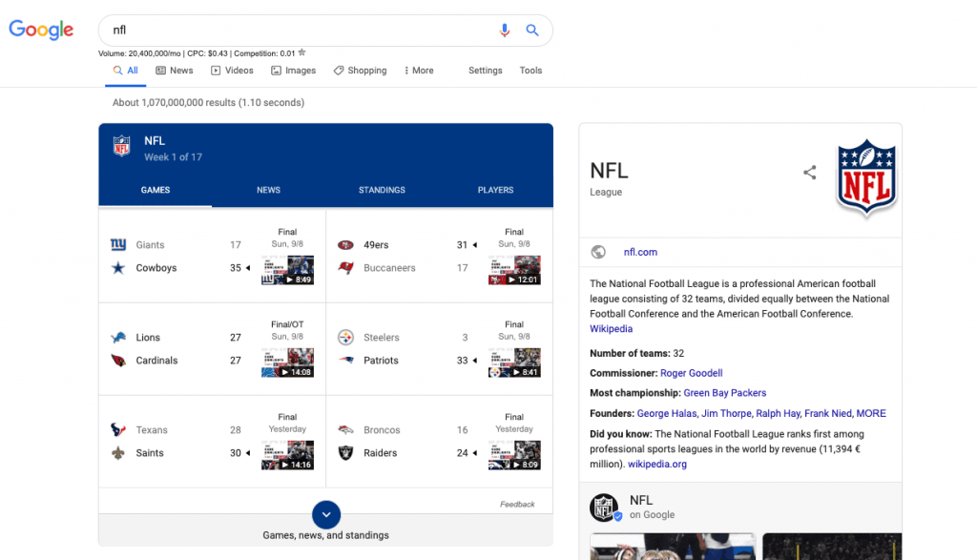
Task: Click large NFL logo in knowledge panel
Action: pos(866,177)
